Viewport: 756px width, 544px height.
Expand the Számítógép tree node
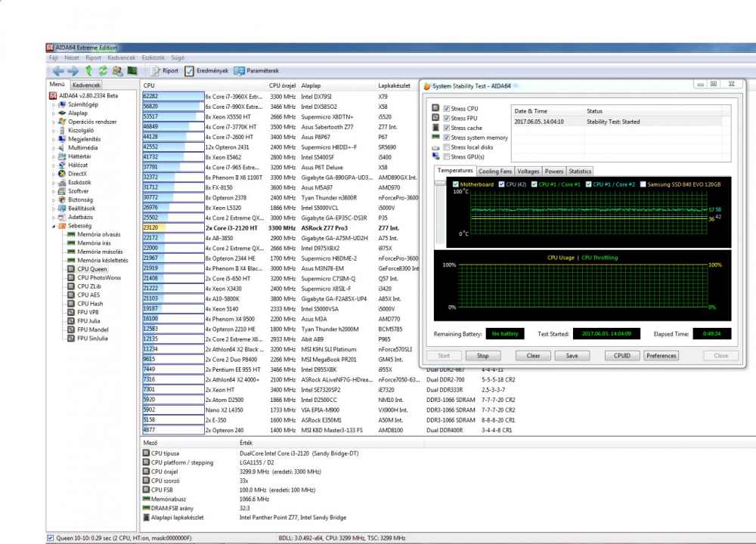click(54, 104)
